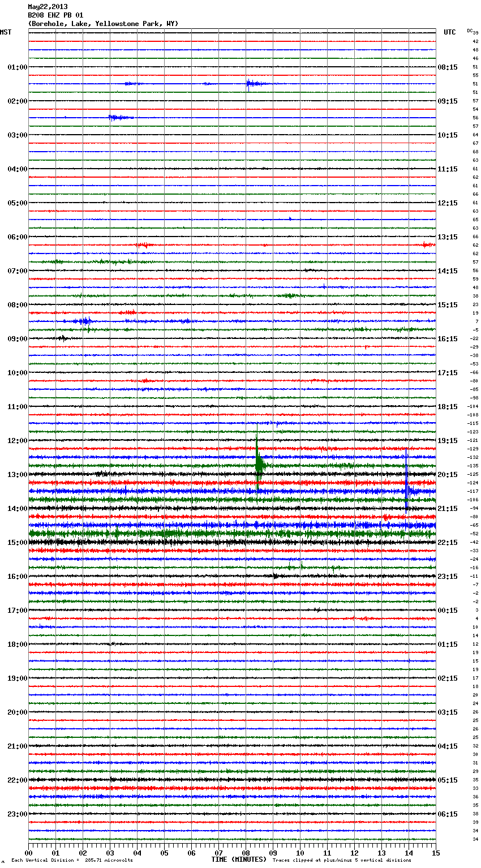481x868 pixels.
Task: Select the 06:00 MST time label
Action: click(17, 237)
